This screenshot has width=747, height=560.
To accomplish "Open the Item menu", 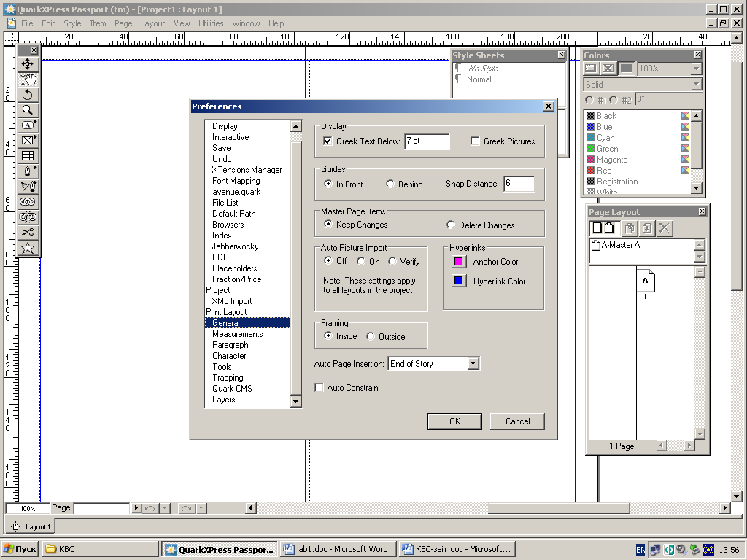I will coord(98,23).
